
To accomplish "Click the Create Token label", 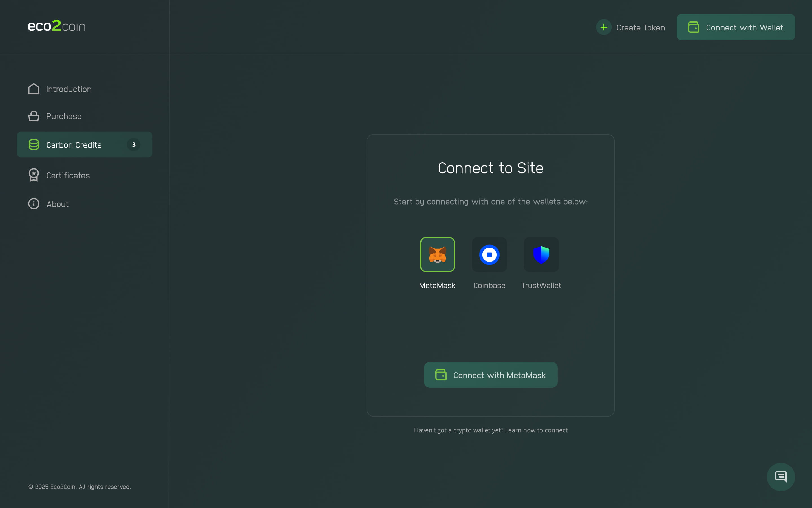I will [x=640, y=28].
